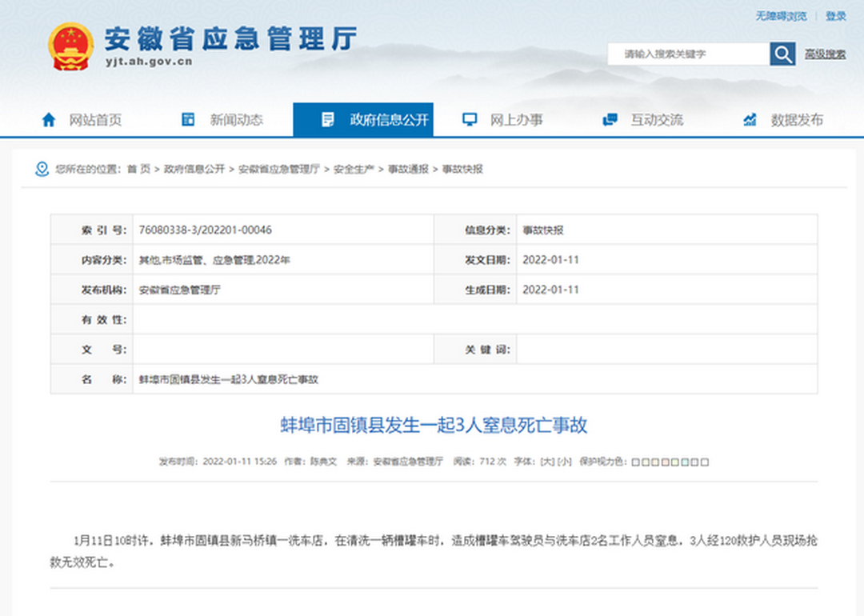The image size is (864, 616).
Task: Click the chat icon beside 互动交流
Action: click(610, 119)
